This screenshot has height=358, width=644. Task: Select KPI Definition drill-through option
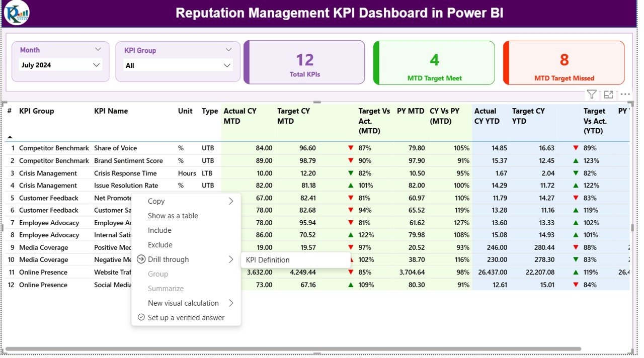(268, 260)
